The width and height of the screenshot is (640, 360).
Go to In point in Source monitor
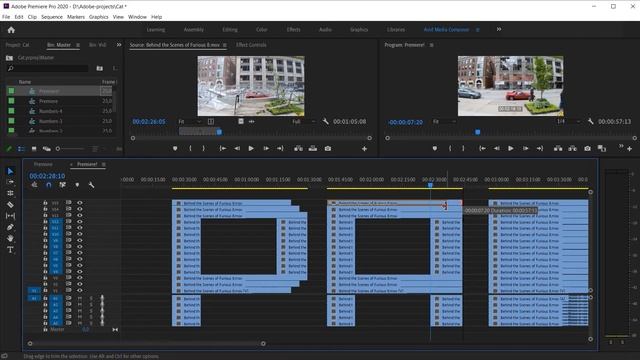222,149
